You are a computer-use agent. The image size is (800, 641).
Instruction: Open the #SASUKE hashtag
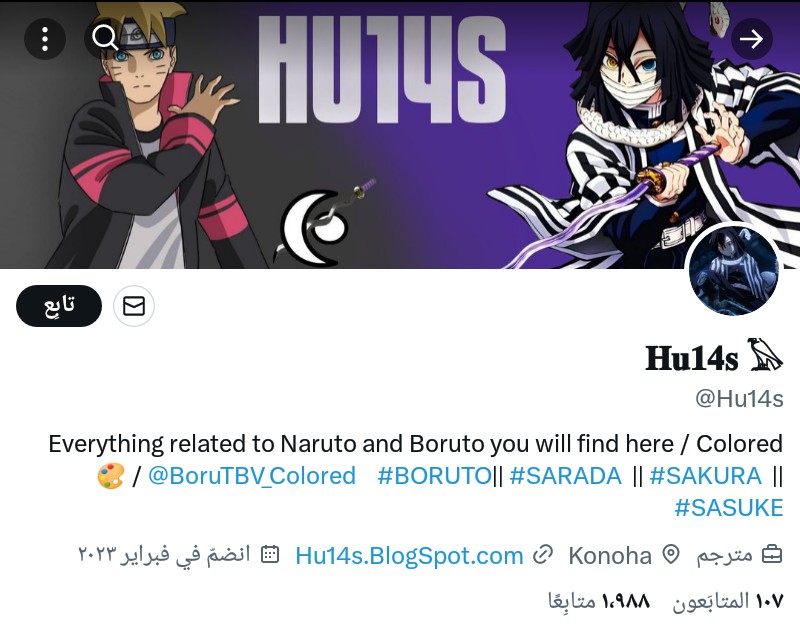pos(729,508)
